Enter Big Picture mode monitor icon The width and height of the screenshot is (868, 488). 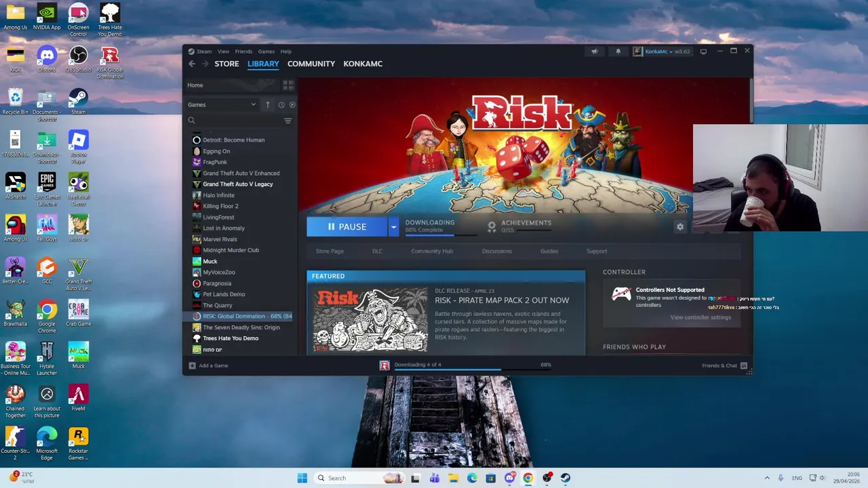(703, 52)
